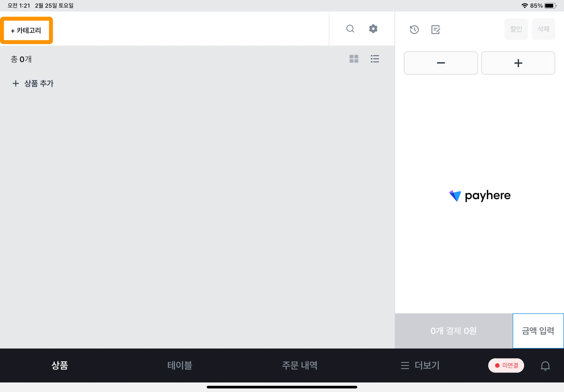The image size is (564, 392).
Task: Switch to the 주문 내역 tab
Action: click(299, 365)
